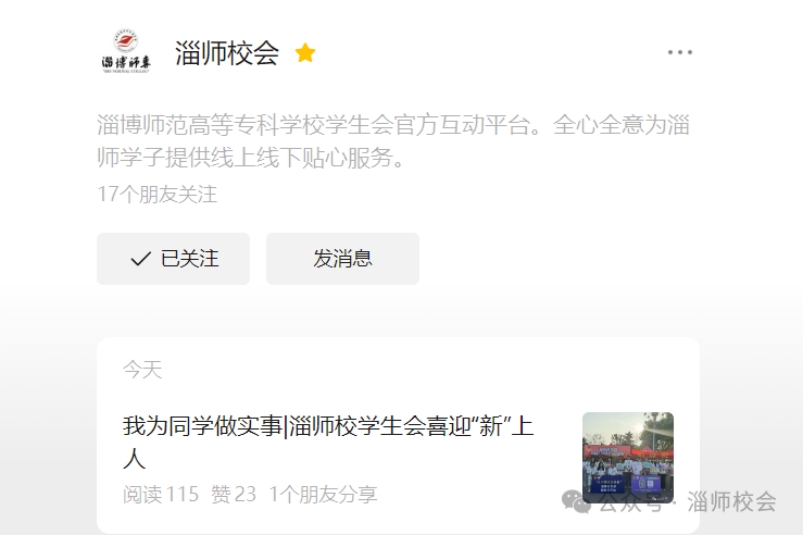Toggle the 已关注 follow status

(173, 259)
